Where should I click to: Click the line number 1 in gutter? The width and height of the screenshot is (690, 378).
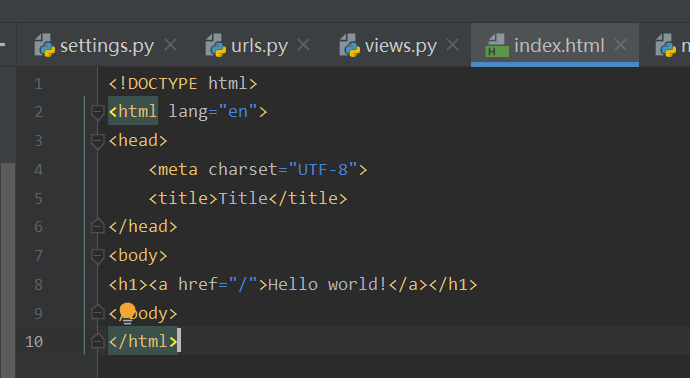38,84
